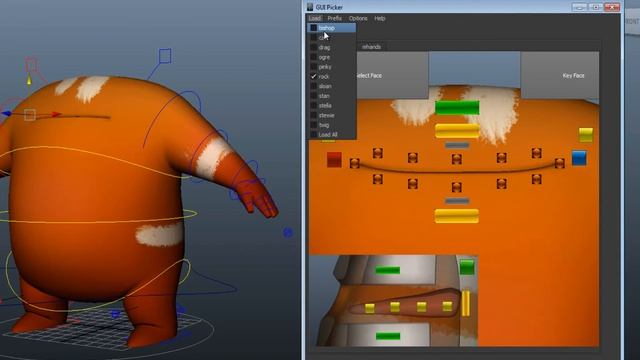Select the green bar control between white eyebrows
Image resolution: width=640 pixels, height=360 pixels.
(x=457, y=108)
